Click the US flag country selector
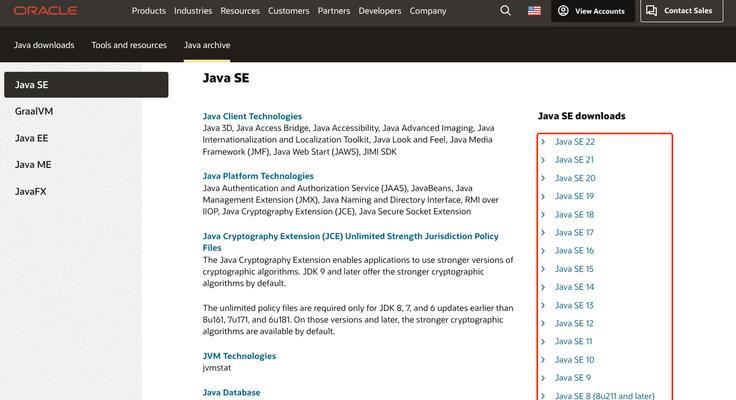 534,10
